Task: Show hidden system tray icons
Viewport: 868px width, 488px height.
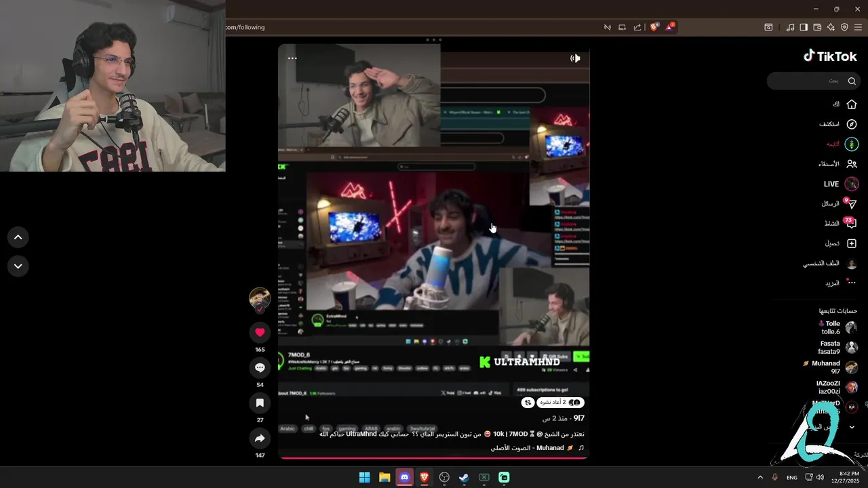Action: (x=760, y=477)
